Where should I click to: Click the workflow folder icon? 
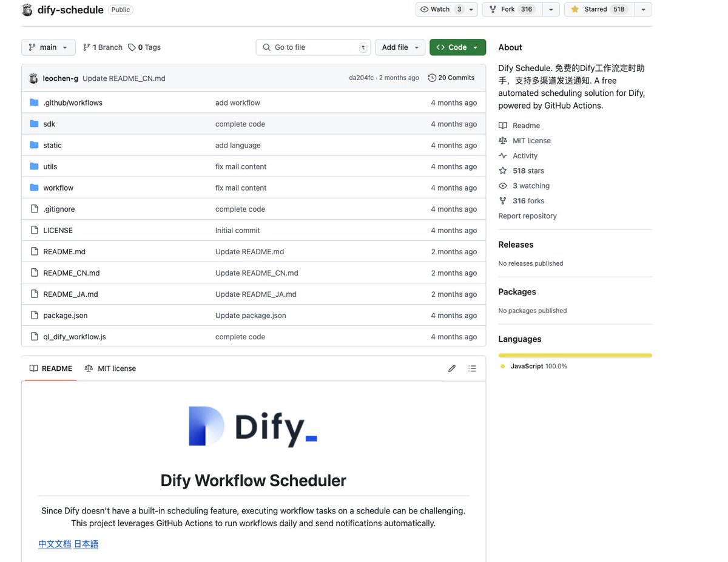pyautogui.click(x=35, y=188)
